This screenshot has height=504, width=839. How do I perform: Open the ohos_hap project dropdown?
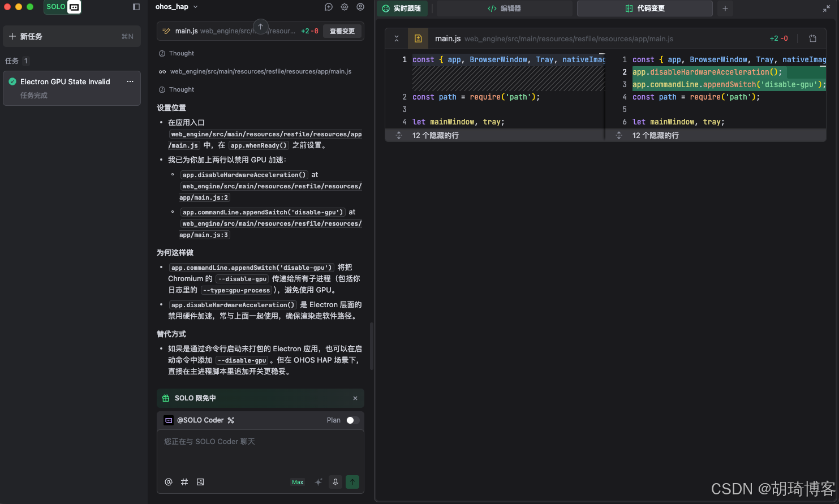177,7
